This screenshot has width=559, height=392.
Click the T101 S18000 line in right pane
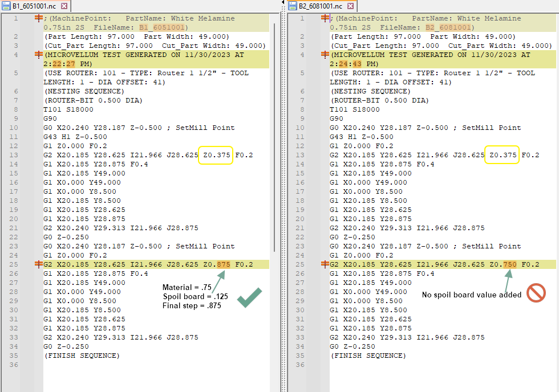click(x=354, y=109)
